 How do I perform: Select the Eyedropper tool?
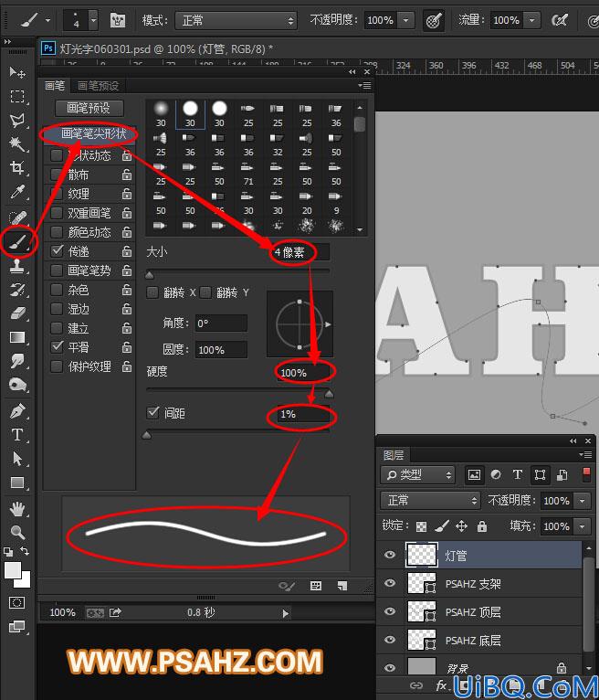click(x=17, y=192)
